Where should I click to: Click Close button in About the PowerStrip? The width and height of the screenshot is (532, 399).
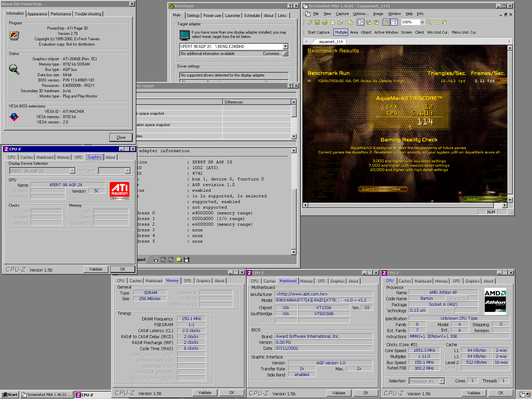pos(121,137)
